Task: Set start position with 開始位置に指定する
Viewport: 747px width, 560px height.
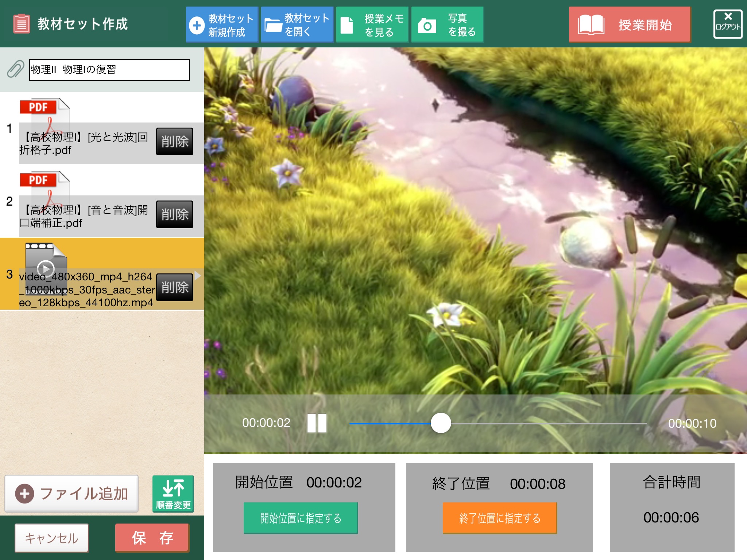Action: coord(301,518)
